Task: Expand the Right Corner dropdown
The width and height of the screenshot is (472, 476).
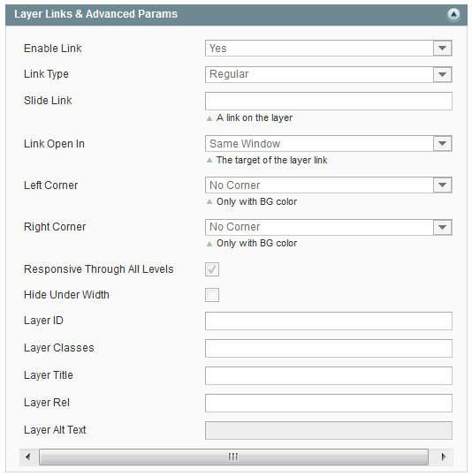Action: tap(329, 227)
